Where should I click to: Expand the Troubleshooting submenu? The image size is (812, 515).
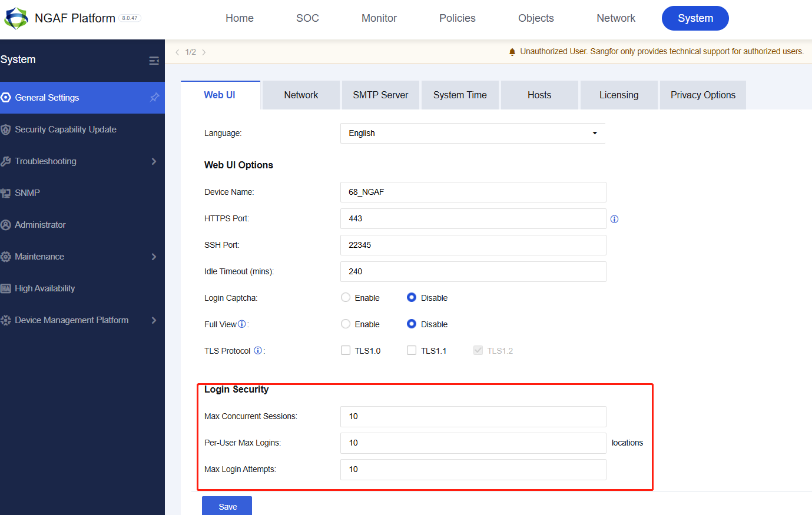[x=154, y=161]
